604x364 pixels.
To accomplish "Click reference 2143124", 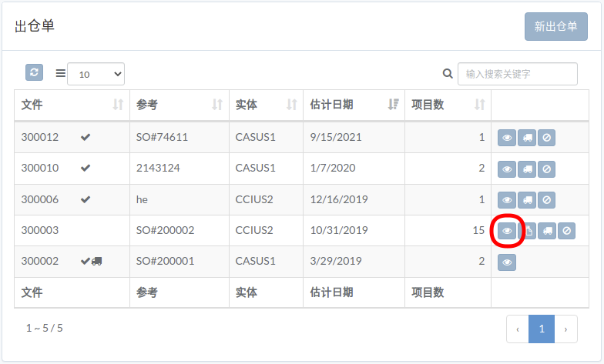I will pos(158,168).
